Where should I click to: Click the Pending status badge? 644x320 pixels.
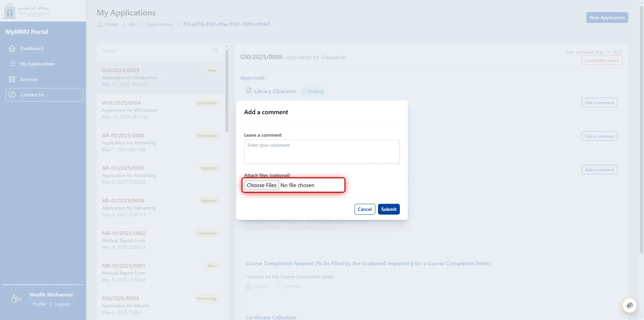pos(313,91)
